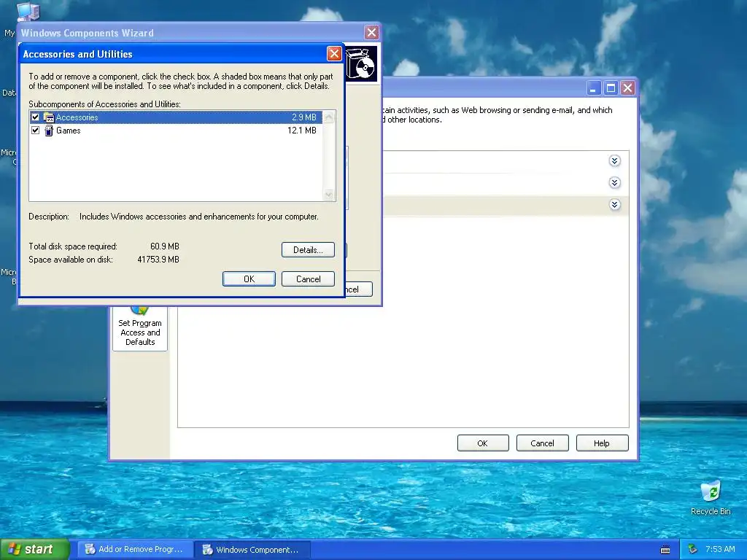
Task: Click the 12.1 MB size value
Action: pyautogui.click(x=301, y=131)
